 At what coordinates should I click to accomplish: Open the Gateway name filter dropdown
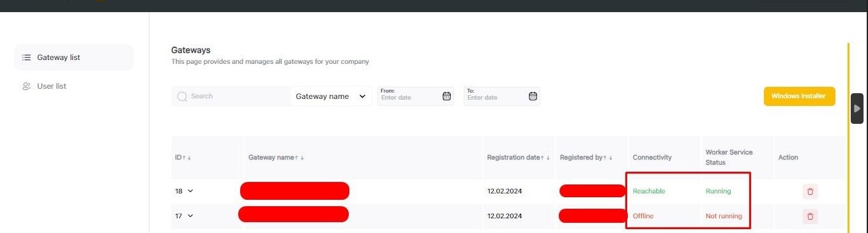coord(331,96)
